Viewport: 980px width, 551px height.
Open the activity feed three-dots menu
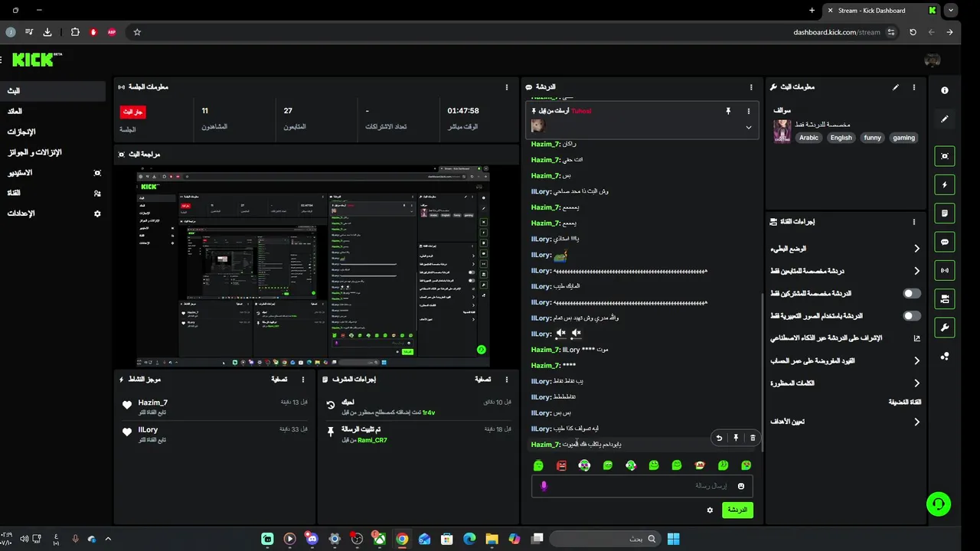tap(303, 380)
